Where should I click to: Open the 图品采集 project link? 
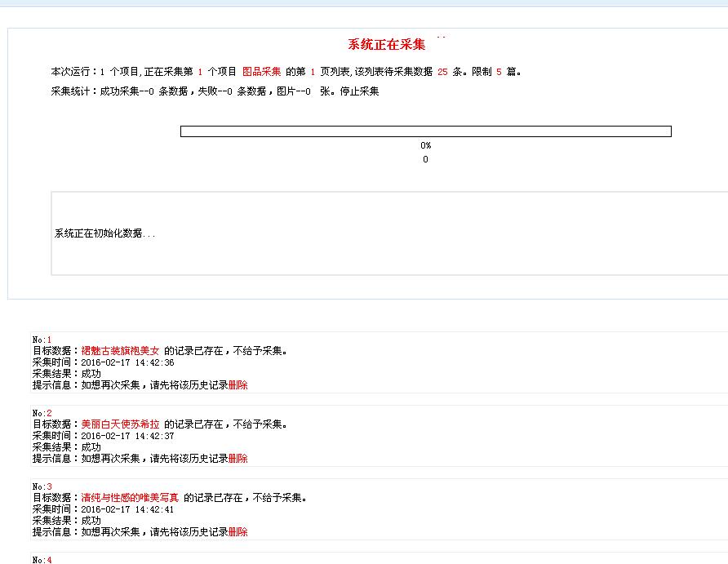(261, 72)
